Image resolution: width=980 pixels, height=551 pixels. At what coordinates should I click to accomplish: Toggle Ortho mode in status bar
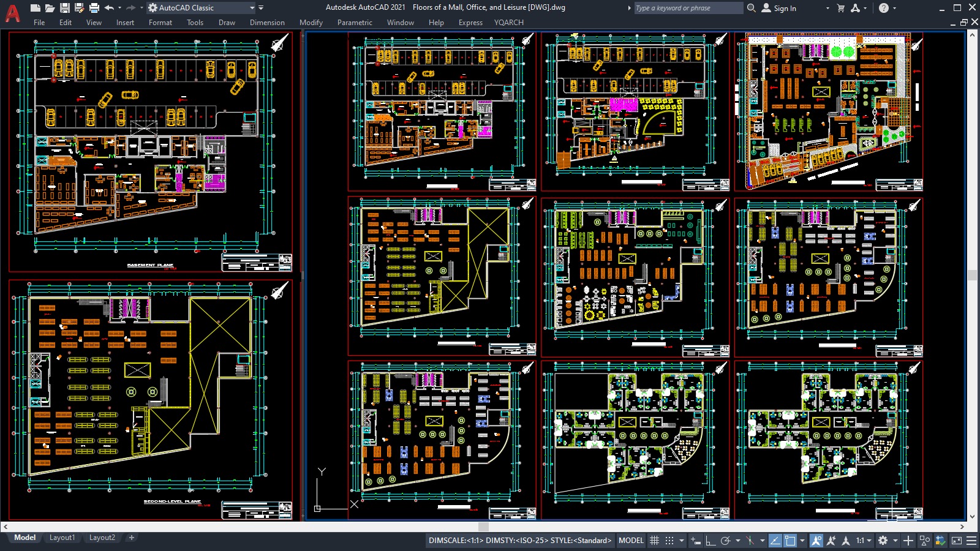pos(710,541)
